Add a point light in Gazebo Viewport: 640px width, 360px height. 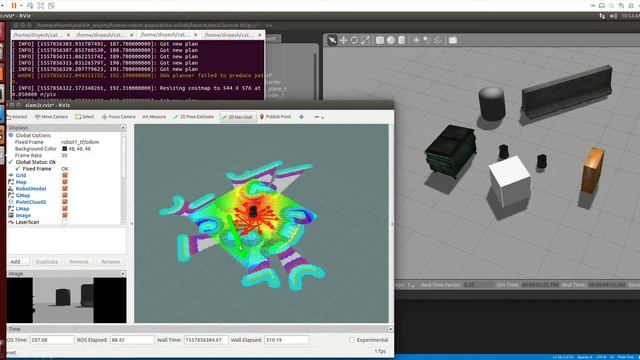click(416, 40)
